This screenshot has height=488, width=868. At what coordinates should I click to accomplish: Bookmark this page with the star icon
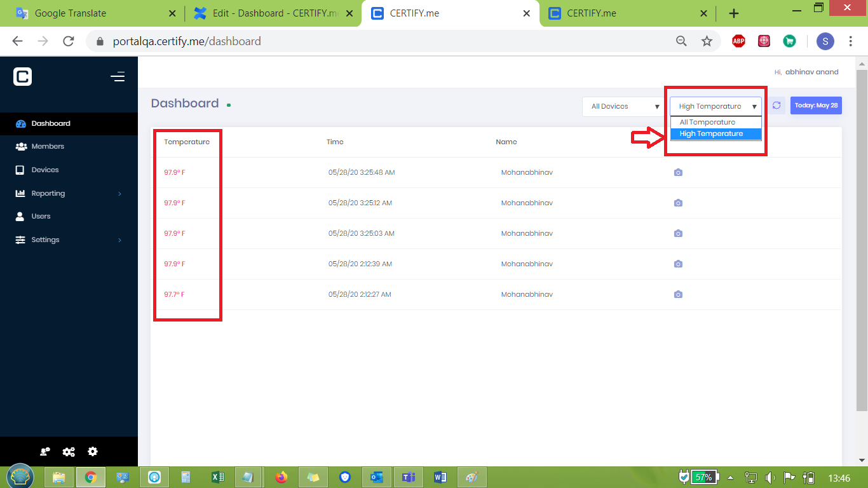coord(707,41)
